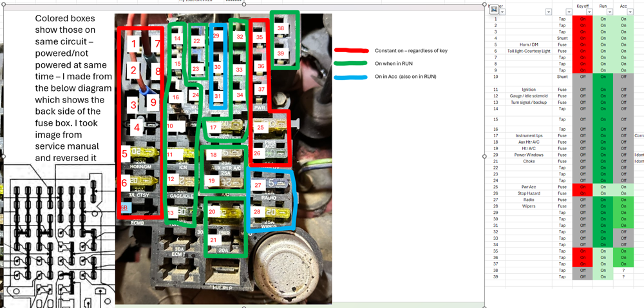Click the red Key off cell for row 1

coord(582,19)
